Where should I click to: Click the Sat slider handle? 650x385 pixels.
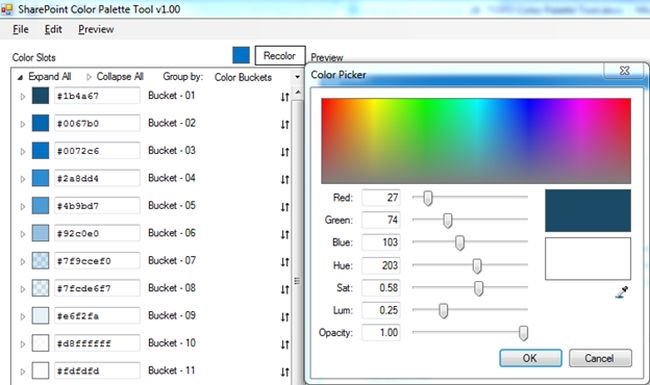click(478, 288)
